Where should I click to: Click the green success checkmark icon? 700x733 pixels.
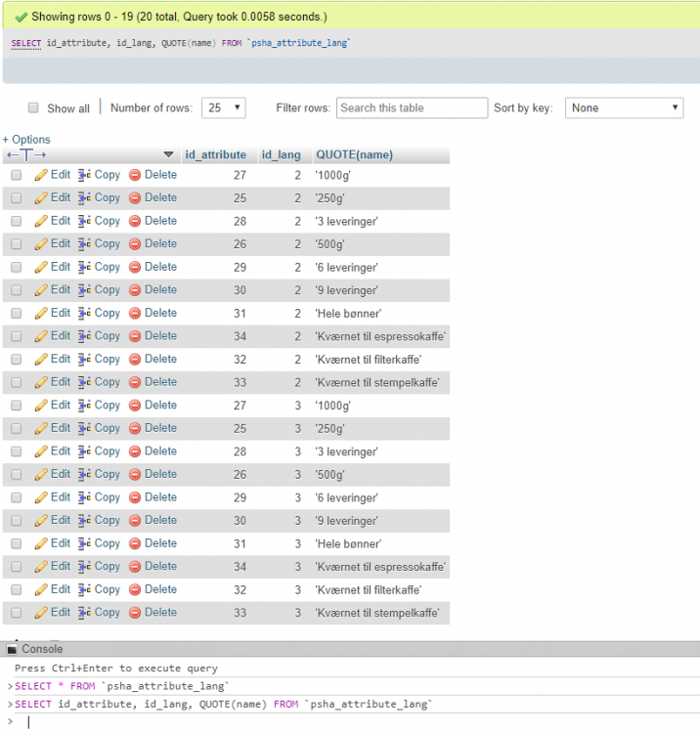(x=22, y=18)
